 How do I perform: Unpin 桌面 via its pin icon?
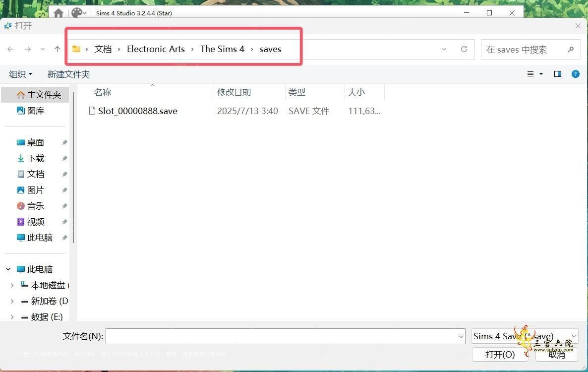(64, 142)
